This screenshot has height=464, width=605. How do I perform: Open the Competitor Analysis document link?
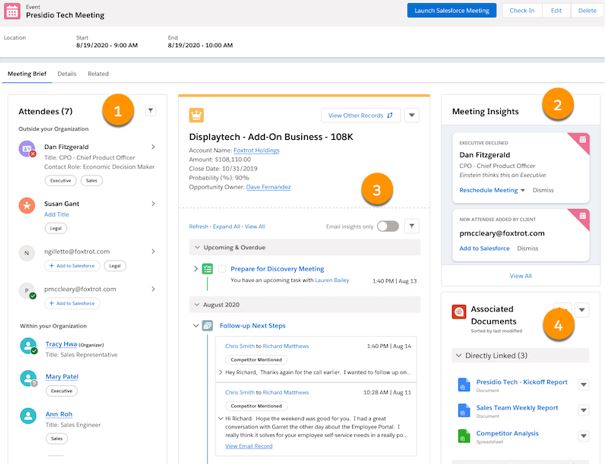click(x=507, y=434)
